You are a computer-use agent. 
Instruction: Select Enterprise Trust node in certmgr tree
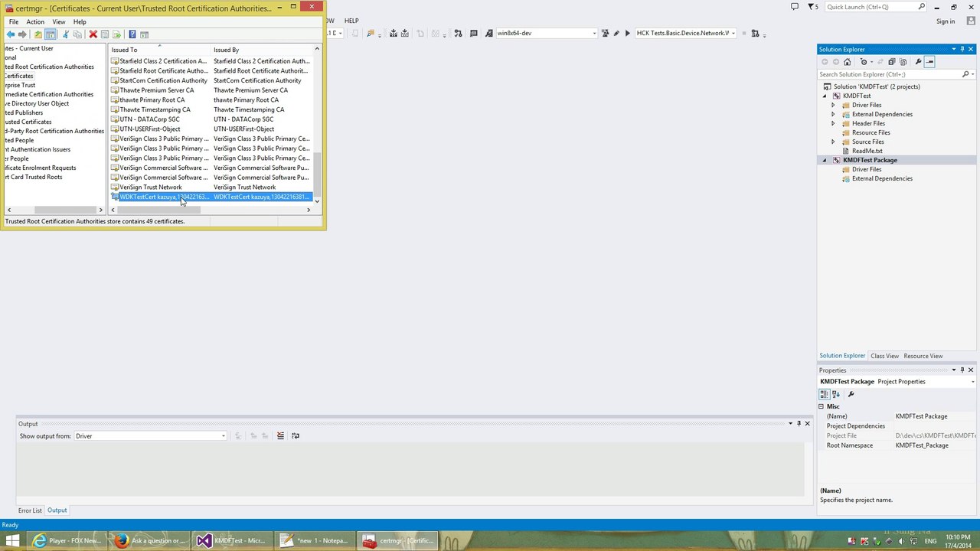(18, 85)
